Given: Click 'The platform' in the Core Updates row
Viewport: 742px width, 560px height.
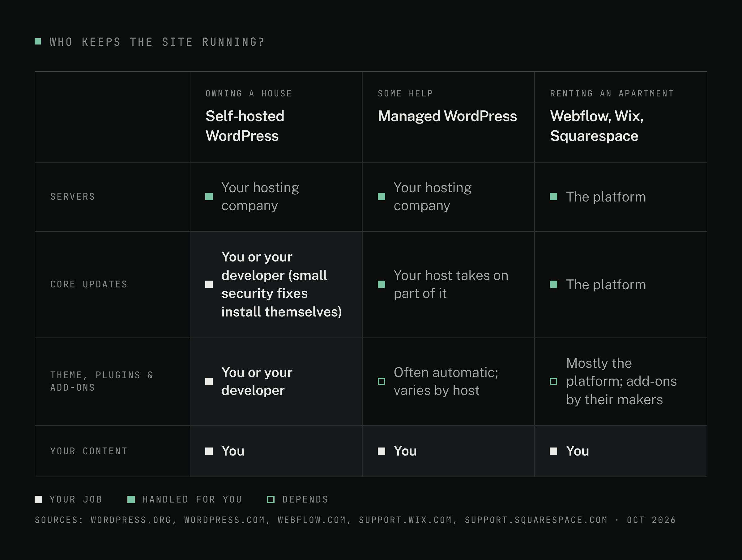Looking at the screenshot, I should coord(606,285).
